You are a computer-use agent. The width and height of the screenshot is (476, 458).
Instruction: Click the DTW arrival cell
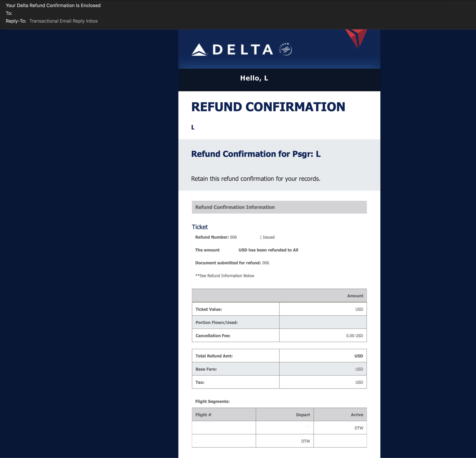pyautogui.click(x=358, y=428)
